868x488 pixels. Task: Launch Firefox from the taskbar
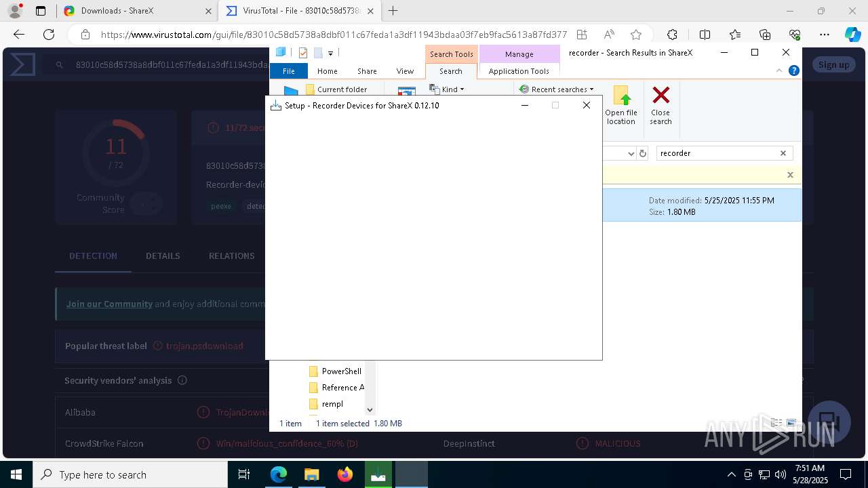tap(344, 474)
